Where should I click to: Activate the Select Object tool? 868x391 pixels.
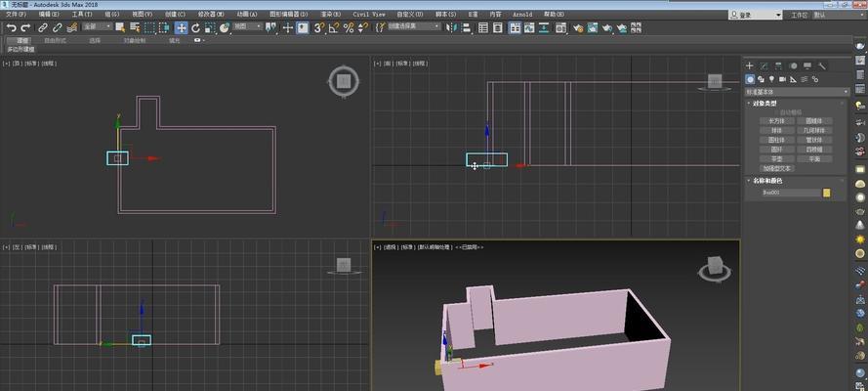119,27
